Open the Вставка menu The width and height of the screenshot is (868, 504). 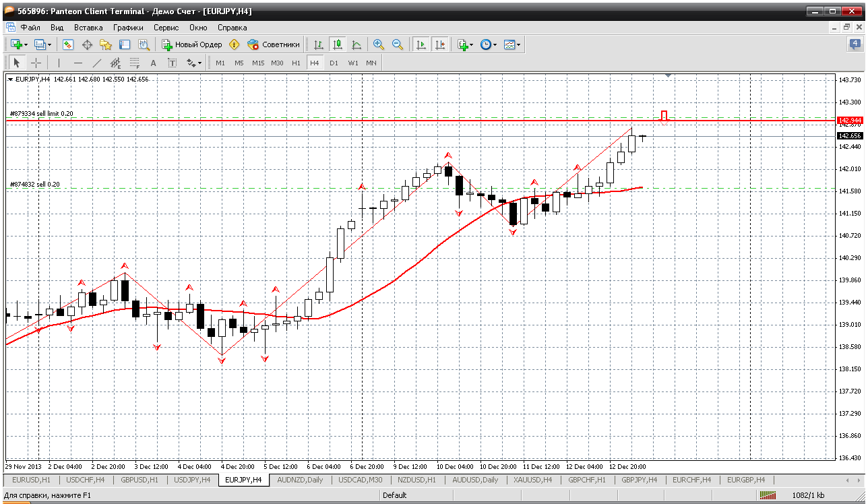(88, 28)
